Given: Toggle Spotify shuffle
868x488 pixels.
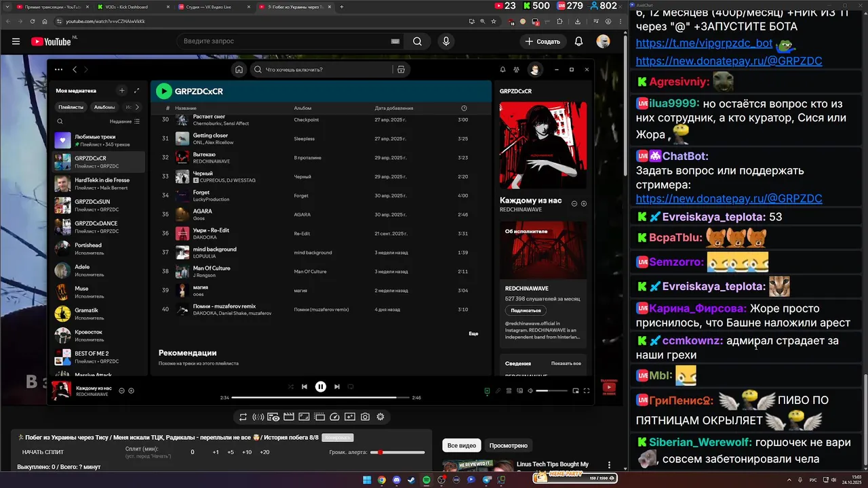Looking at the screenshot, I should click(291, 386).
